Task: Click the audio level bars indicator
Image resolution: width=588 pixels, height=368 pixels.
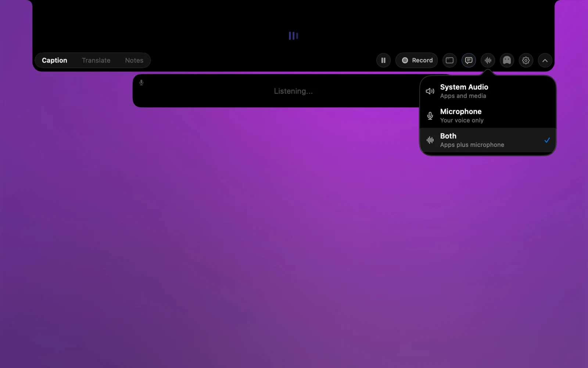Action: click(x=293, y=36)
